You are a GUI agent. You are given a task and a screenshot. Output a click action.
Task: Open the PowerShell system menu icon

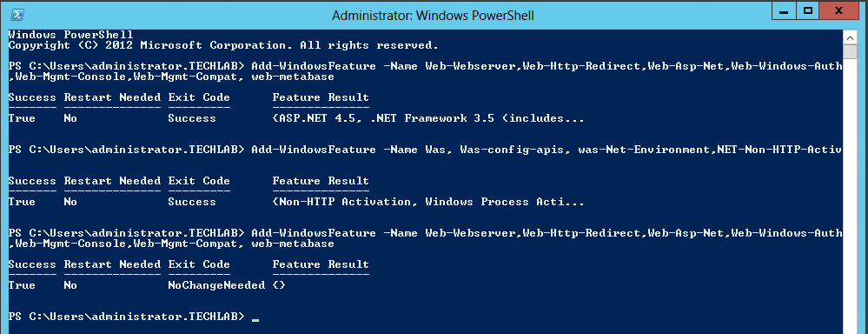pos(17,15)
